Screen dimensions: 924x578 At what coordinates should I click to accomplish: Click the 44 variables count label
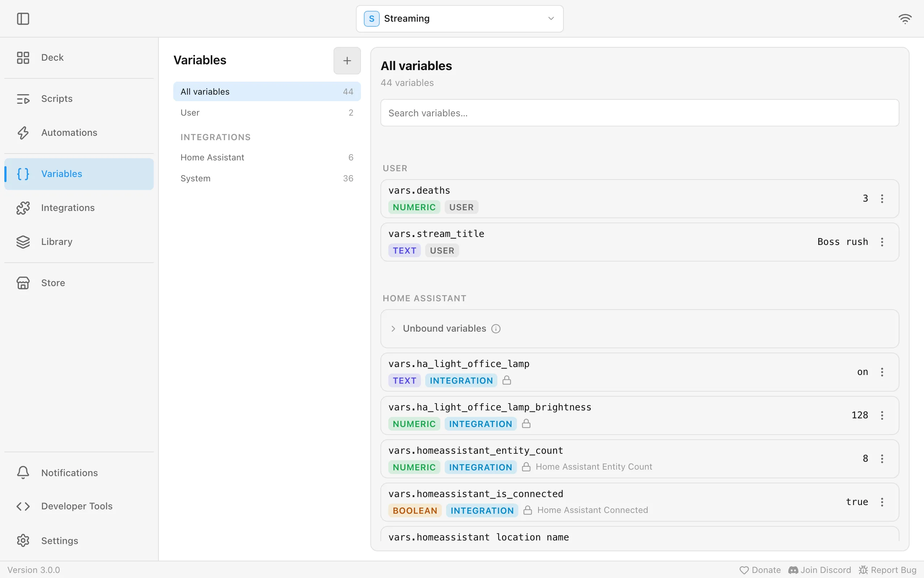tap(407, 83)
